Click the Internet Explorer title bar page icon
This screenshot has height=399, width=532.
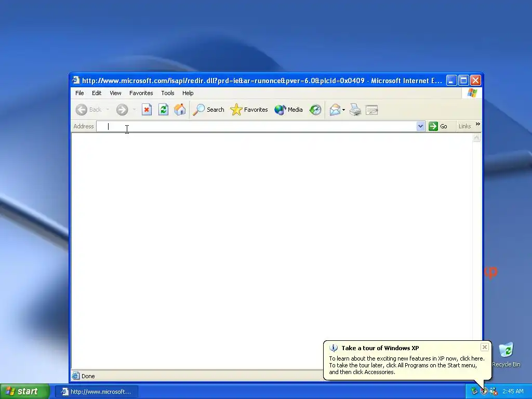(x=76, y=81)
